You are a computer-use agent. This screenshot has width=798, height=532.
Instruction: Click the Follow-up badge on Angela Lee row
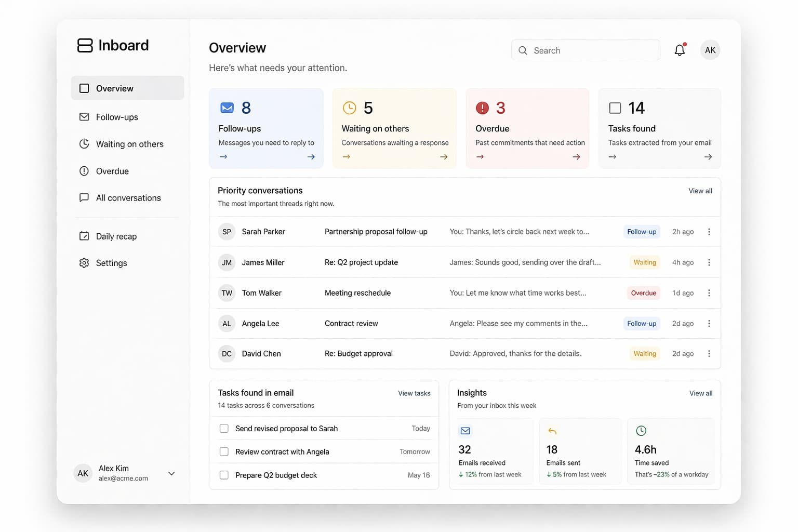tap(641, 323)
